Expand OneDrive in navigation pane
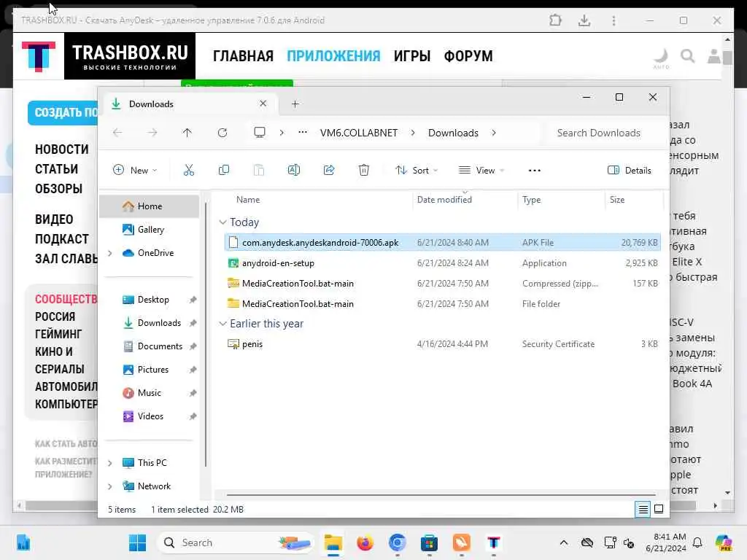The height and width of the screenshot is (560, 747). click(110, 253)
